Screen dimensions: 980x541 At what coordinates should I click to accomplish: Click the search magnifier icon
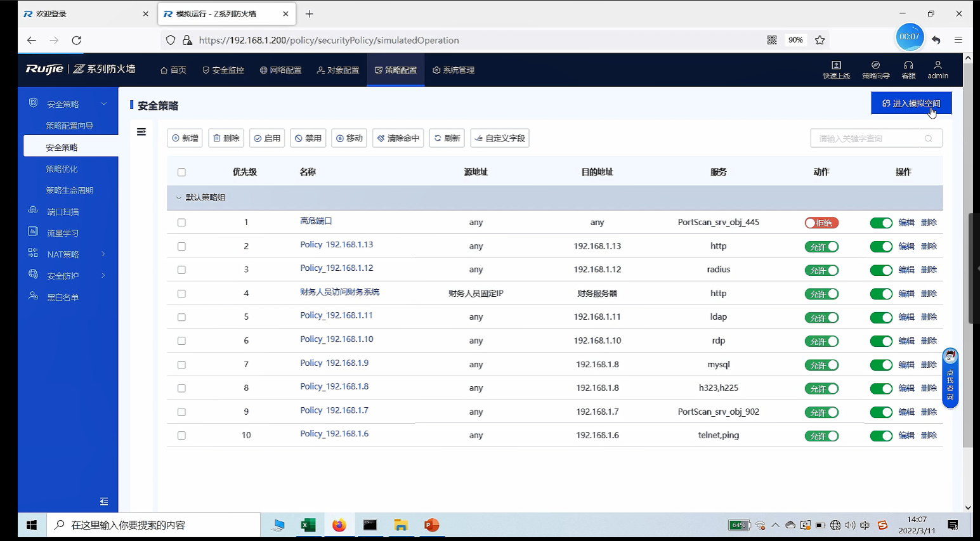(928, 138)
